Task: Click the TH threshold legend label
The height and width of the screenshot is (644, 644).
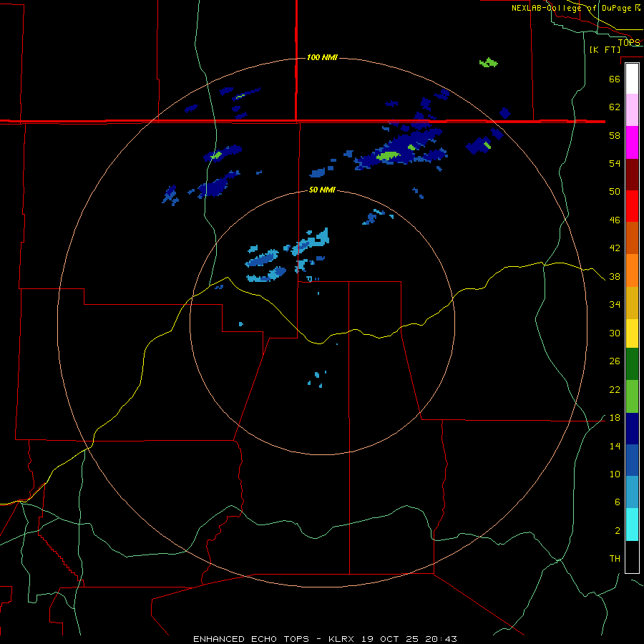Action: tap(615, 559)
